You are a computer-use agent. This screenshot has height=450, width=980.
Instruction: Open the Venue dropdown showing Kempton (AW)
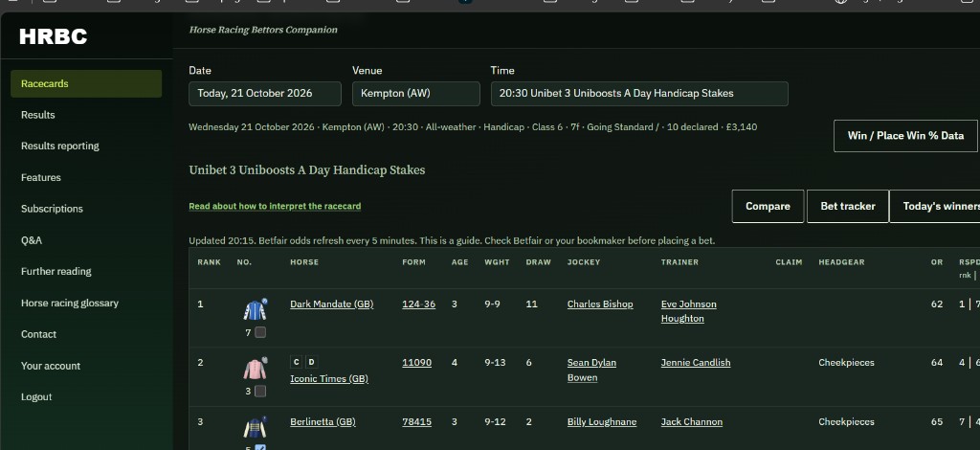point(416,94)
